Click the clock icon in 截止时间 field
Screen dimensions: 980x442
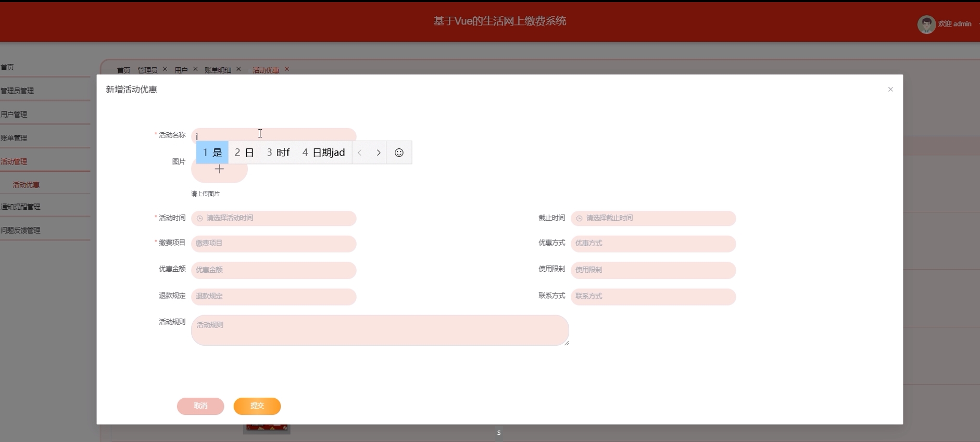pyautogui.click(x=579, y=219)
